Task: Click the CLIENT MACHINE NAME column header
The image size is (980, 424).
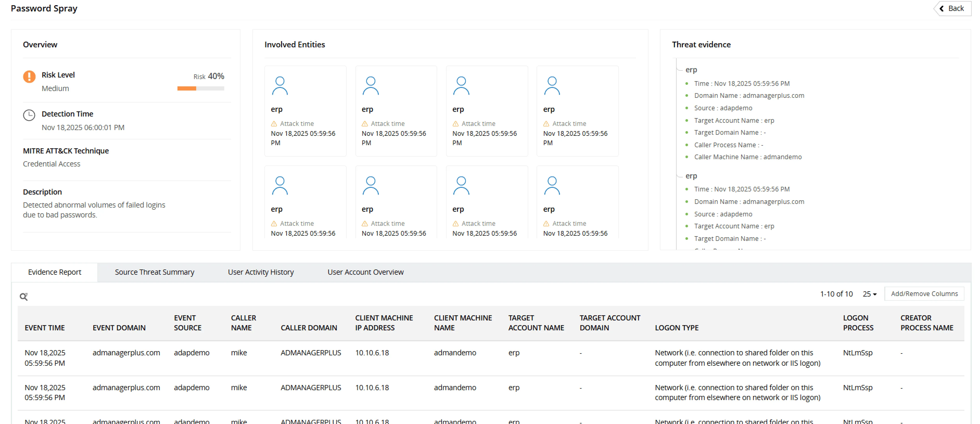Action: (463, 323)
